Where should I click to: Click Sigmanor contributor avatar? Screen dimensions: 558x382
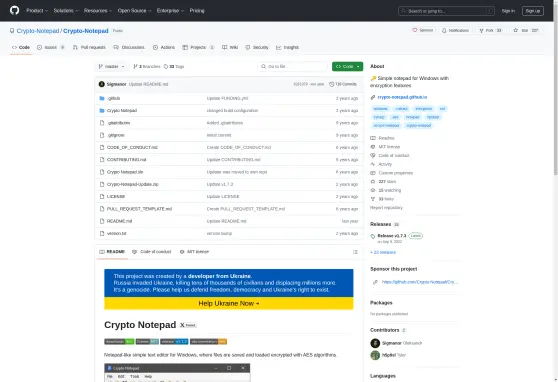click(x=375, y=343)
